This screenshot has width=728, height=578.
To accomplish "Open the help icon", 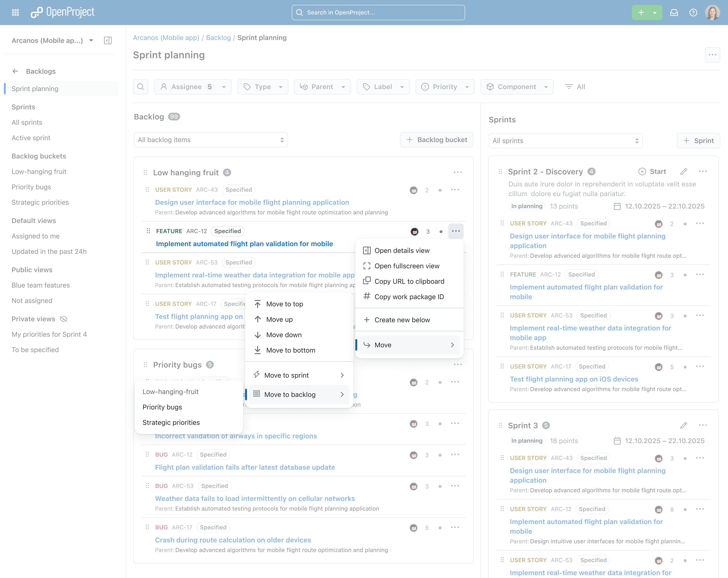I will [x=693, y=12].
